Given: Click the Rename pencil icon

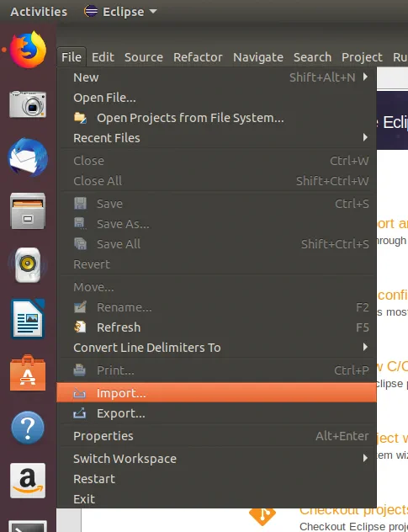Looking at the screenshot, I should 81,307.
